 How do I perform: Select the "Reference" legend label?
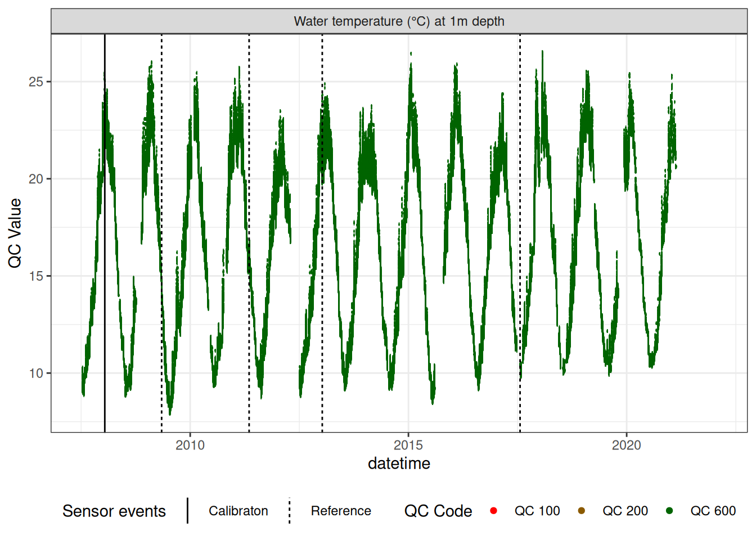pos(341,511)
